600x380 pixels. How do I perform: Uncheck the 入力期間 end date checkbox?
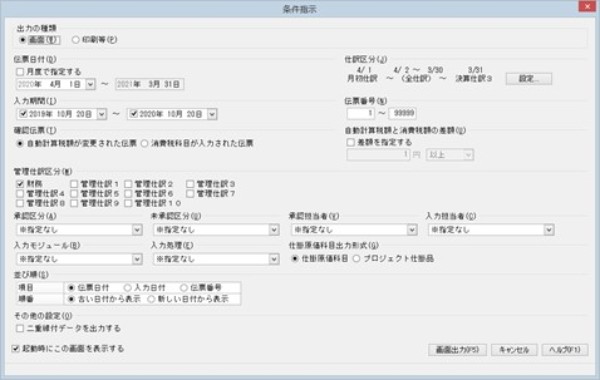click(x=134, y=114)
